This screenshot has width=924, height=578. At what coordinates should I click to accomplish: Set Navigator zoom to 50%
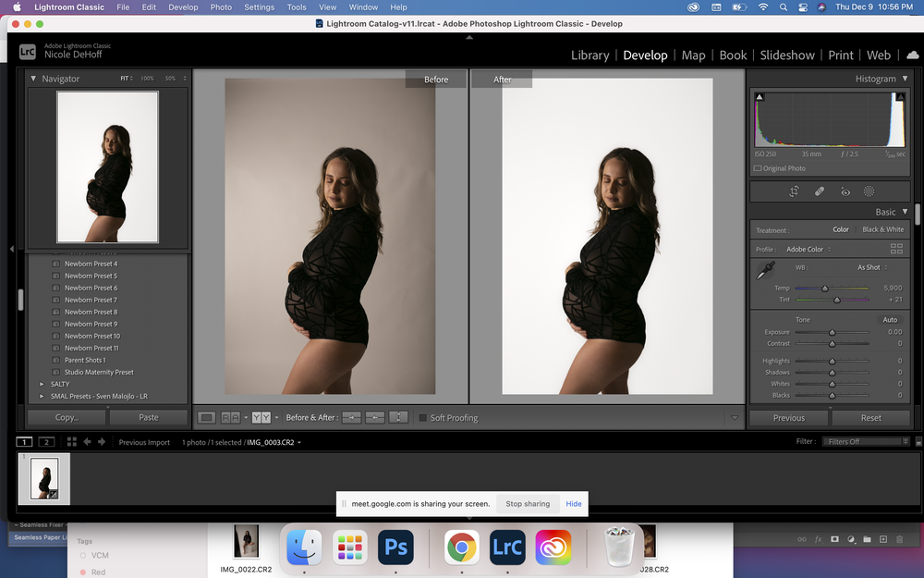[170, 79]
